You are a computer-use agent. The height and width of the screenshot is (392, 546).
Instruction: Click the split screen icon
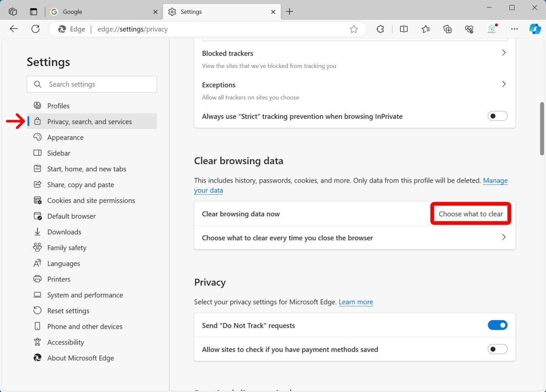tap(403, 29)
